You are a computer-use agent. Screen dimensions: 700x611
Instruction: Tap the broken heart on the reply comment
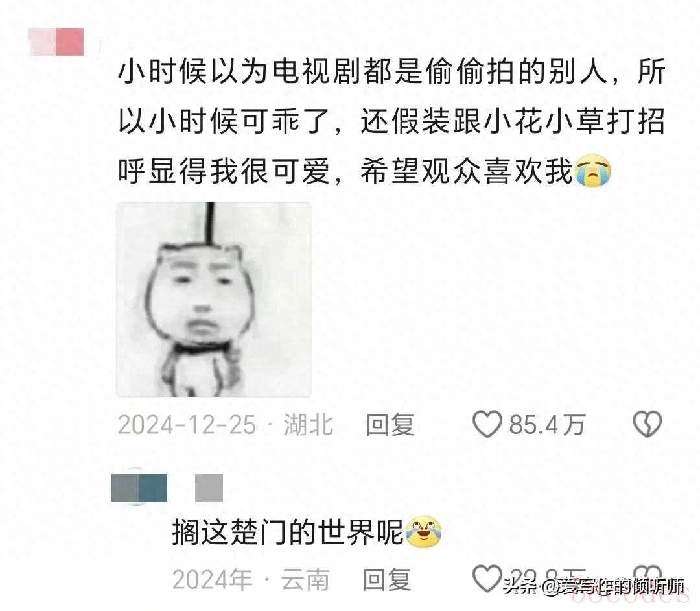(x=647, y=576)
